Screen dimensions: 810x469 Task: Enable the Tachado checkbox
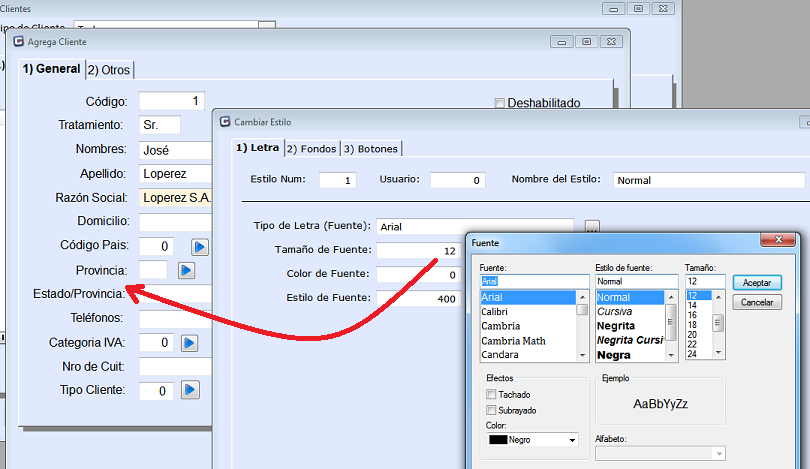click(x=490, y=395)
